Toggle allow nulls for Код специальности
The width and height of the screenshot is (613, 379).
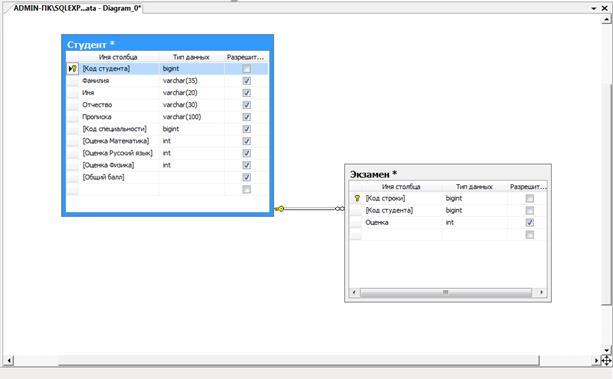[x=246, y=129]
